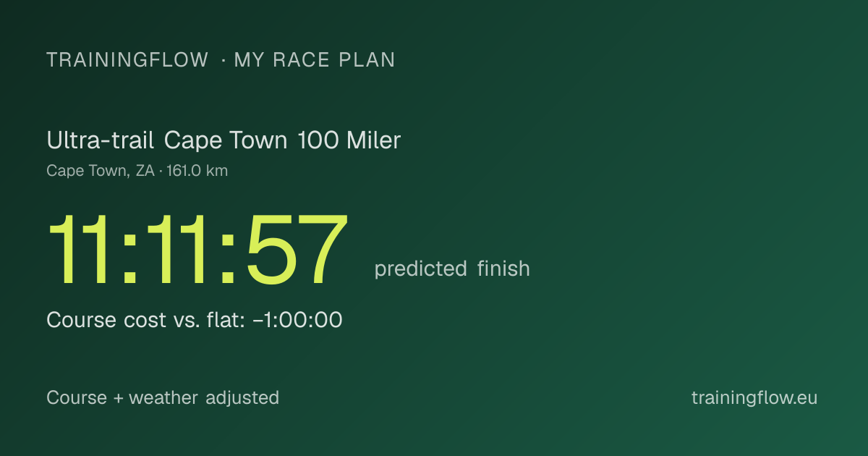Click the word finish next to the time
868x456 pixels.
(503, 269)
